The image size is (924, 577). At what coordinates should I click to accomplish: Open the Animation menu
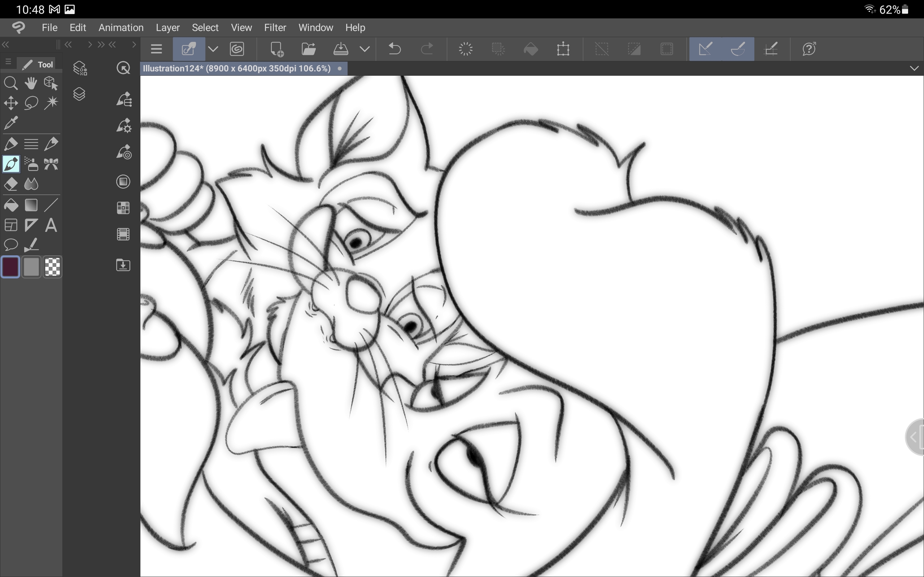121,27
